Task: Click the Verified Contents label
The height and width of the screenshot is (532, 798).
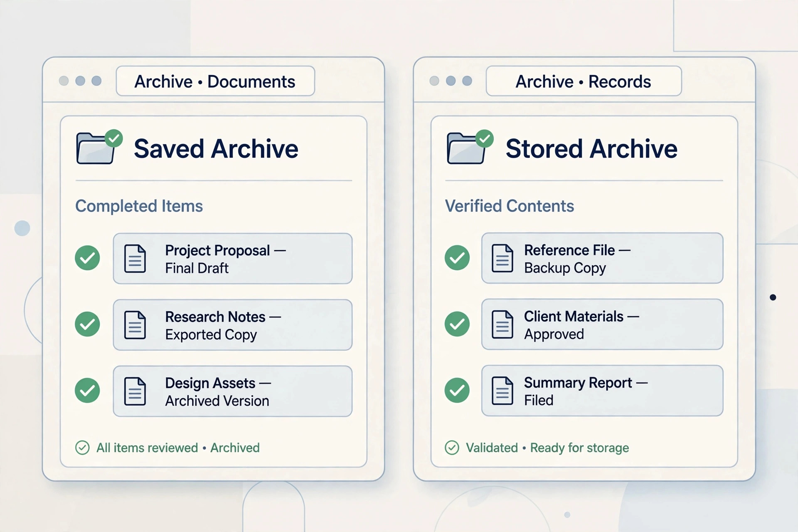Action: 510,206
